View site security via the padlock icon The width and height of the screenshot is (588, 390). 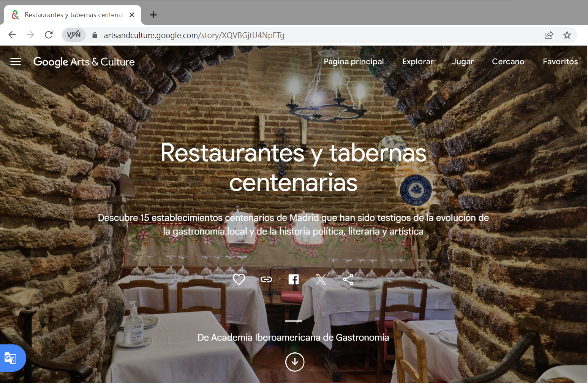tap(94, 35)
